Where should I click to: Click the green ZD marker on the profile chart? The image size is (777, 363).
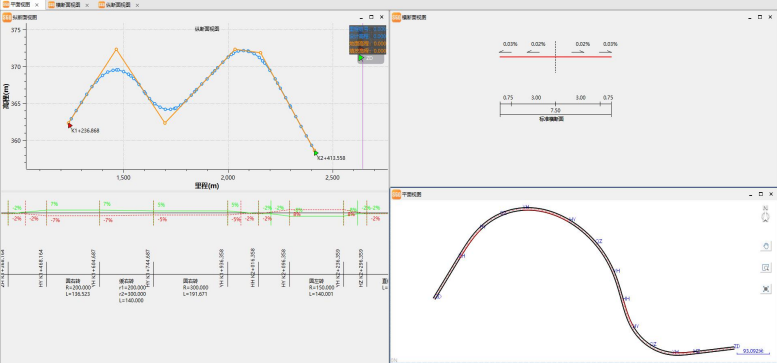click(361, 58)
